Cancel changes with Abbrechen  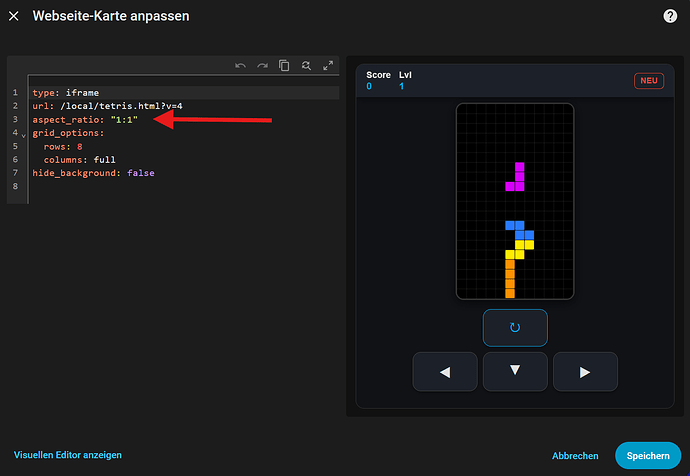click(x=575, y=456)
